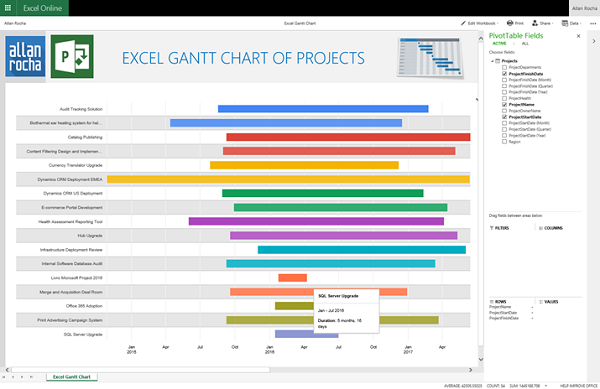Check ProjectStartDate (Year) field
This screenshot has width=600, height=389.
(x=504, y=135)
